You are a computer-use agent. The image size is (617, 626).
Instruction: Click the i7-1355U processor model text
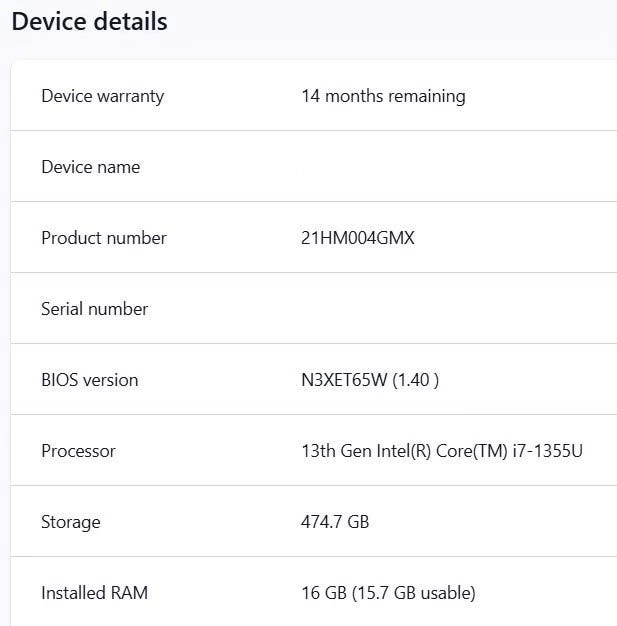point(548,451)
